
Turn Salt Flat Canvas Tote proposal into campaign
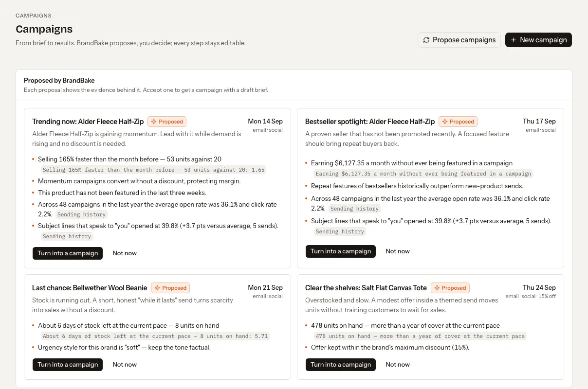[x=341, y=365]
